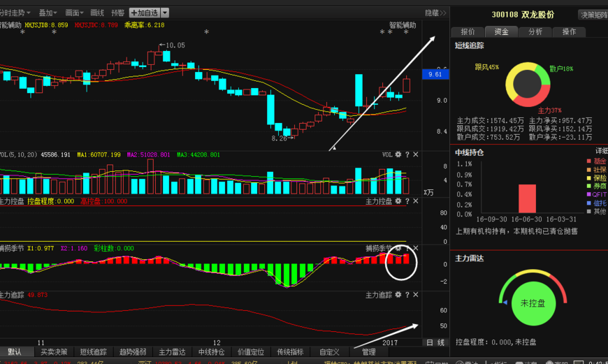Select the 传统指标 bottom tab
This screenshot has height=364, width=608.
(x=290, y=352)
